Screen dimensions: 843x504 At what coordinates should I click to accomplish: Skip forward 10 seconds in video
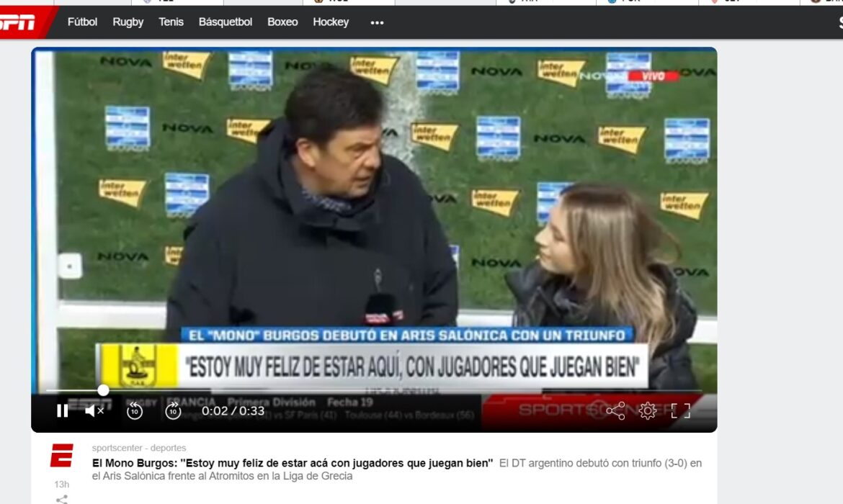click(173, 411)
